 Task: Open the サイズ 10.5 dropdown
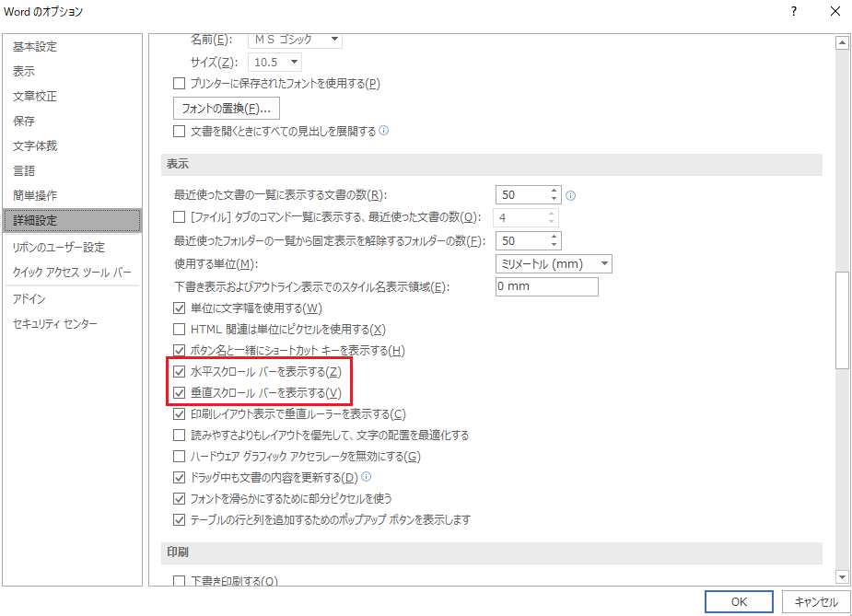[294, 62]
